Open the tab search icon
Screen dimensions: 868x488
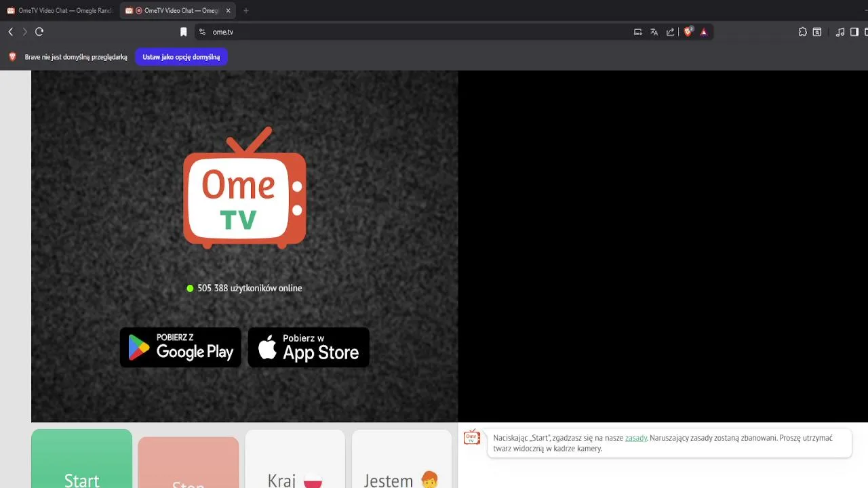pyautogui.click(x=817, y=32)
